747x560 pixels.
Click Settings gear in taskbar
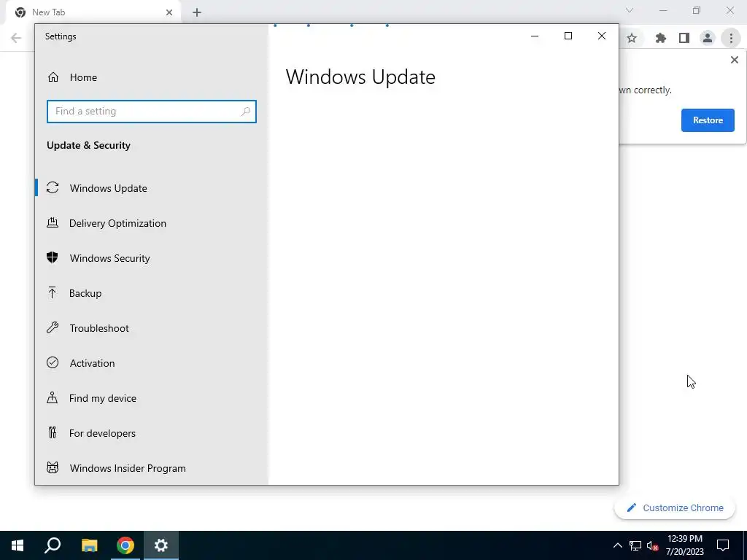161,545
